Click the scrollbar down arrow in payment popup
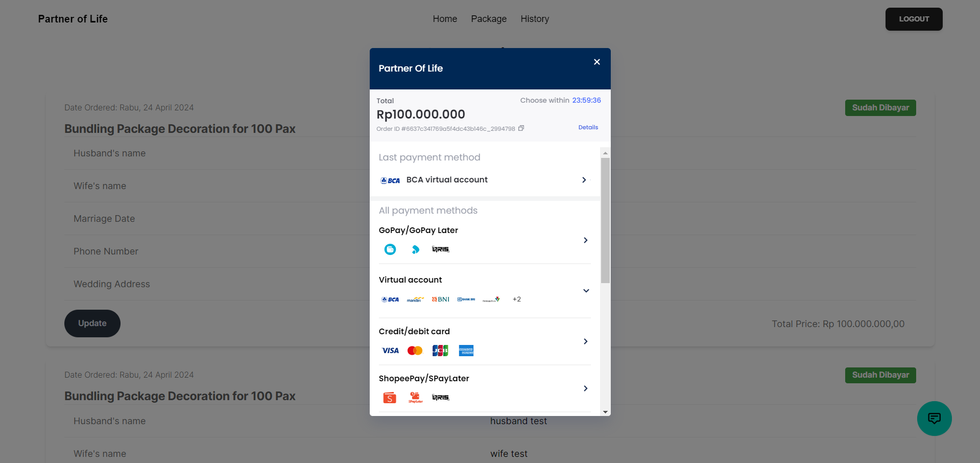This screenshot has width=980, height=463. tap(605, 412)
